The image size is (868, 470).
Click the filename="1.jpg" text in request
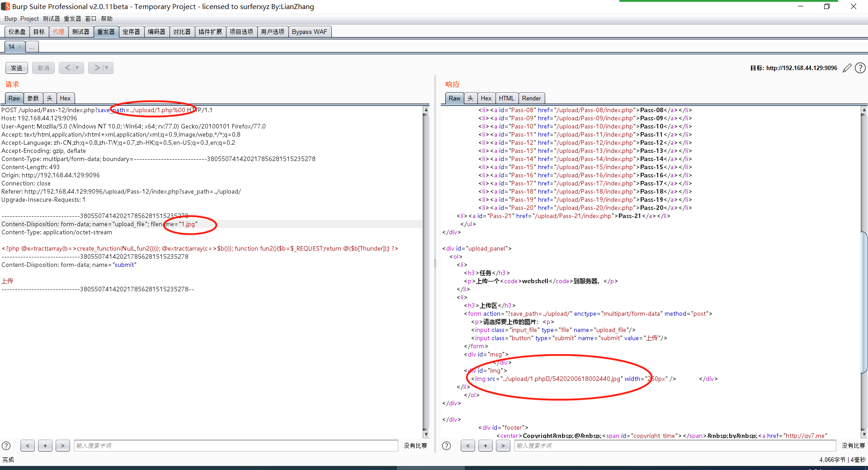coord(174,224)
